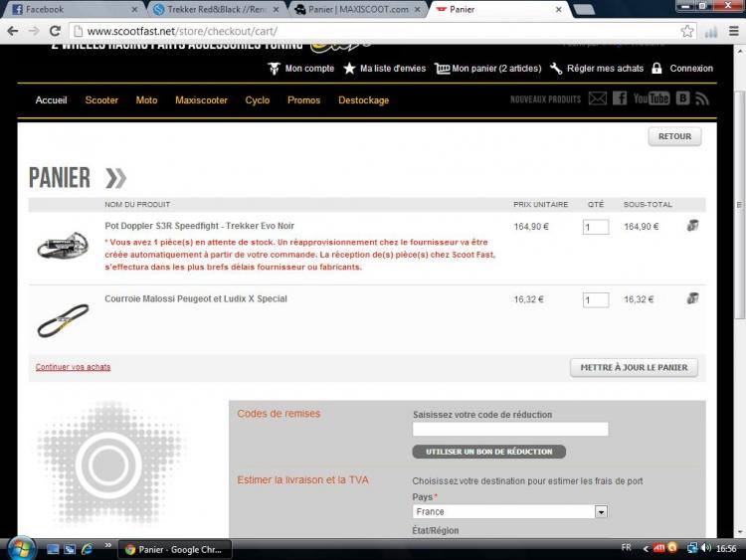Go back using the browser back arrow

coord(13,31)
